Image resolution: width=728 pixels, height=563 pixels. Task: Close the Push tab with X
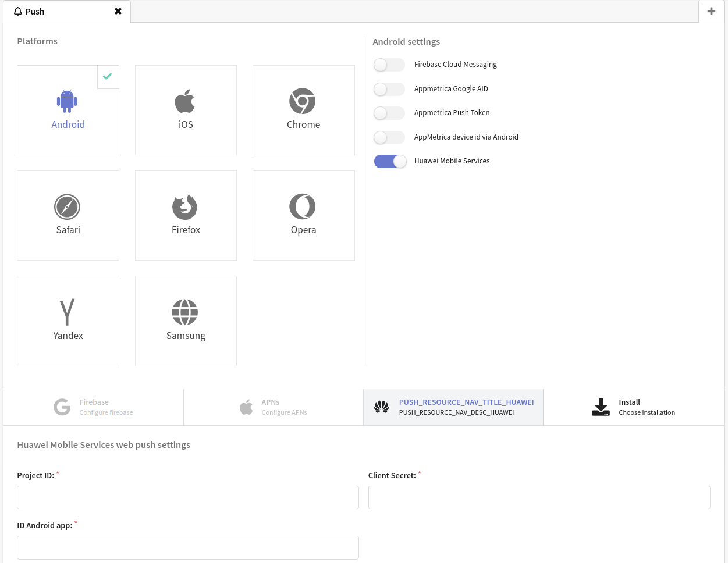(x=118, y=12)
